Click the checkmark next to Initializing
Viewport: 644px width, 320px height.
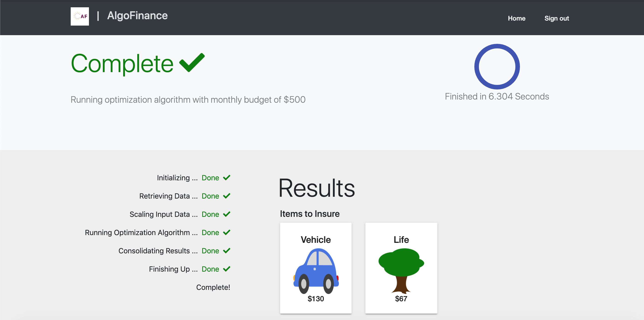226,178
